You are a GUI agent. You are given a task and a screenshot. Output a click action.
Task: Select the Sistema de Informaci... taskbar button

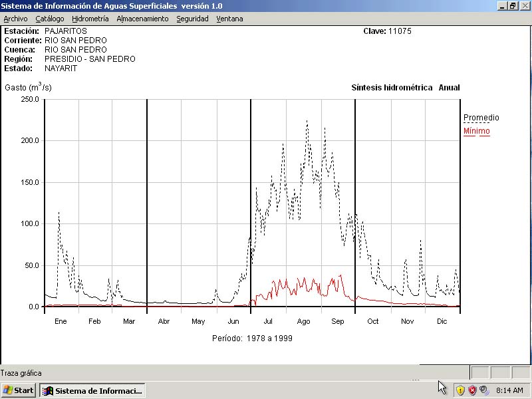pyautogui.click(x=92, y=390)
